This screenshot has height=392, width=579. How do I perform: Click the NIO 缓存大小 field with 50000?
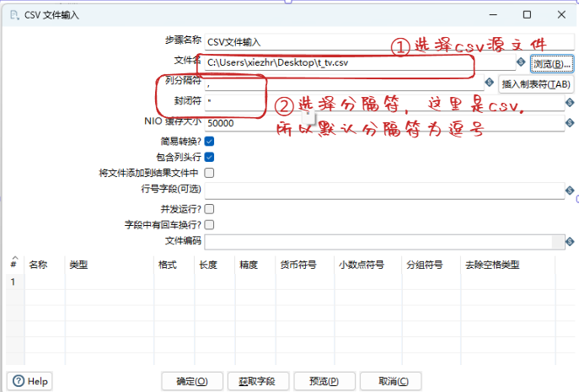tap(384, 123)
